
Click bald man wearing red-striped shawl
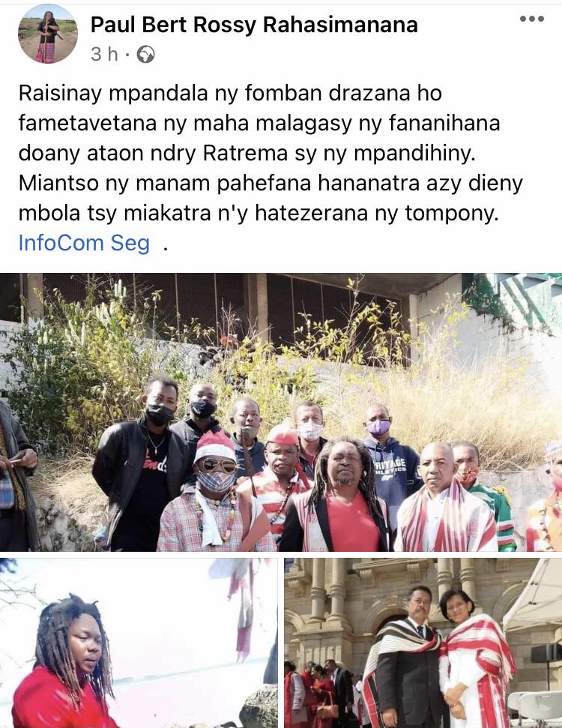coord(443,498)
